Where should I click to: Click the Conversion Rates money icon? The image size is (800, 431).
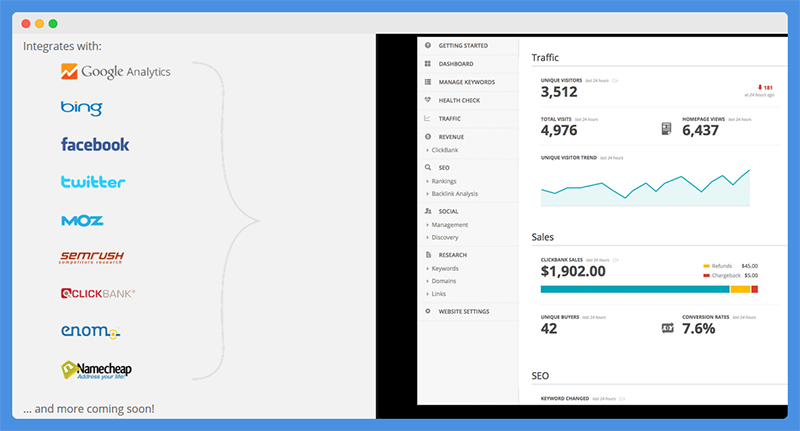(x=667, y=328)
